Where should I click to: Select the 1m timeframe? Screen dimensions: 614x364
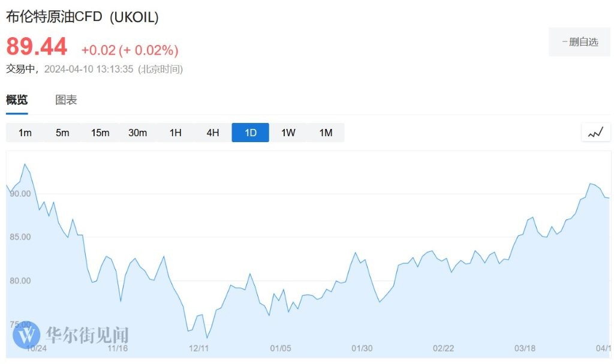click(x=25, y=133)
